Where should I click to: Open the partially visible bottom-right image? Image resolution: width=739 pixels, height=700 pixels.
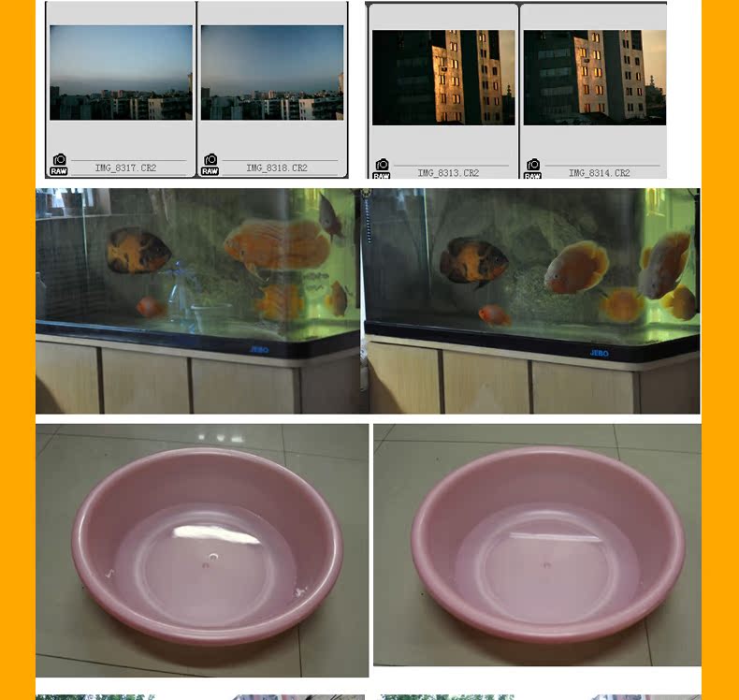(x=541, y=697)
